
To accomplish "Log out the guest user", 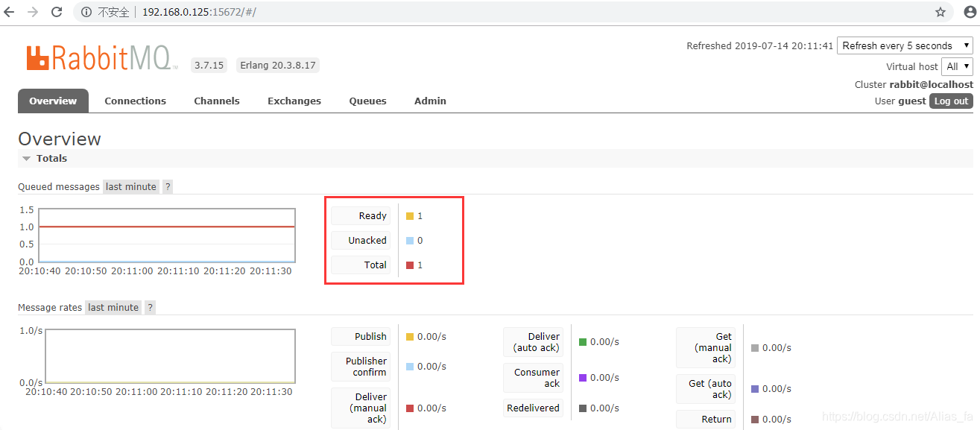I will [x=951, y=101].
